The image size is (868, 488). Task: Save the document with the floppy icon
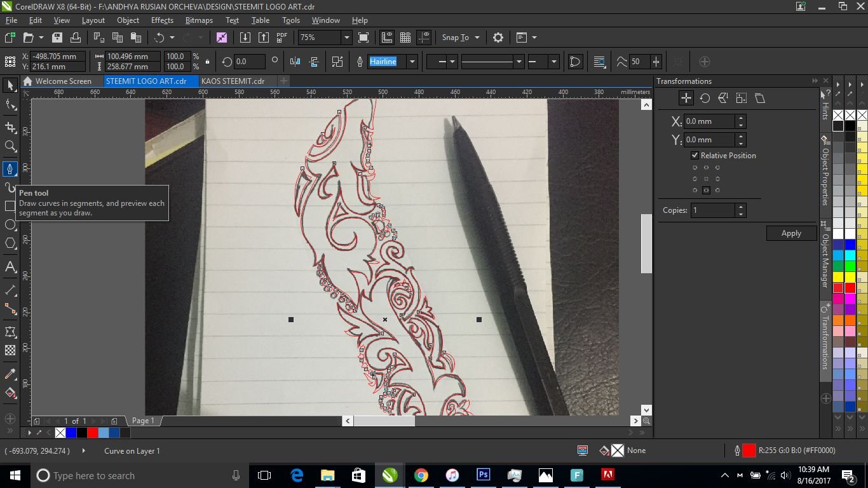coord(57,37)
